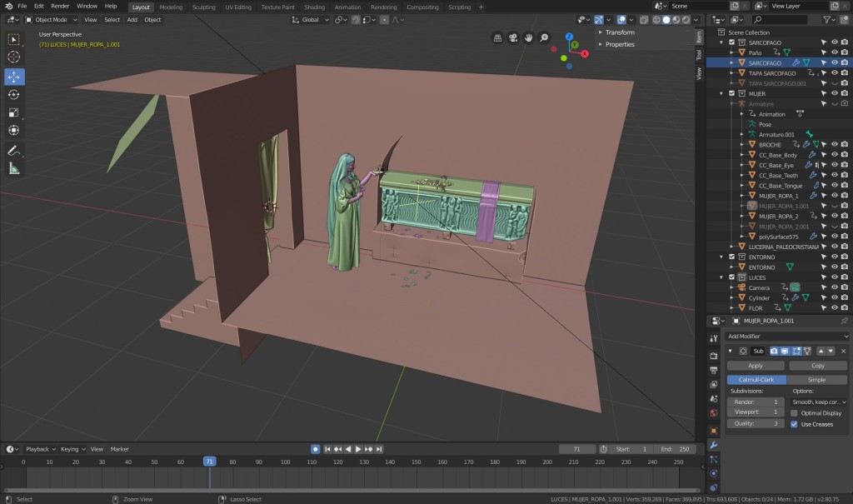The image size is (853, 504).
Task: Select the Cursor tool in the toolbar
Action: pos(14,57)
